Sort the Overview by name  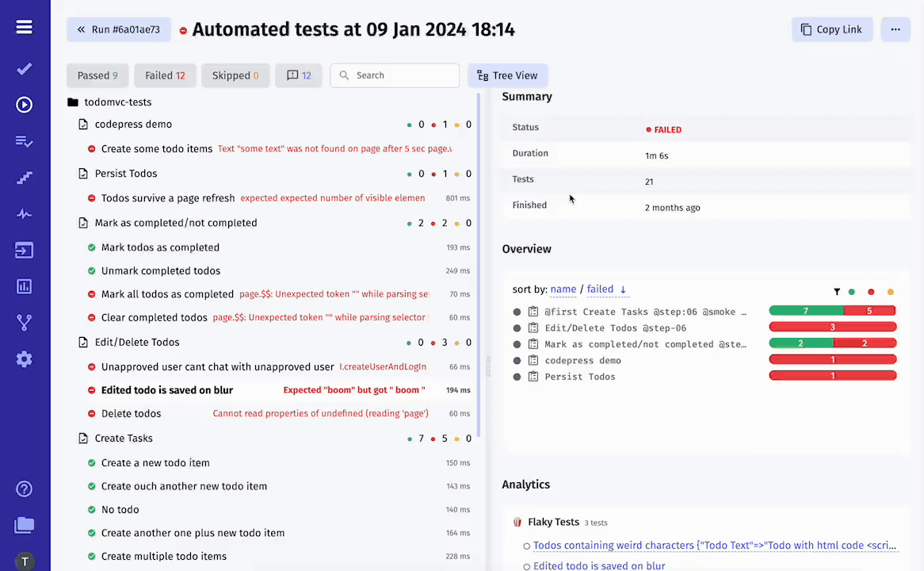pos(563,289)
